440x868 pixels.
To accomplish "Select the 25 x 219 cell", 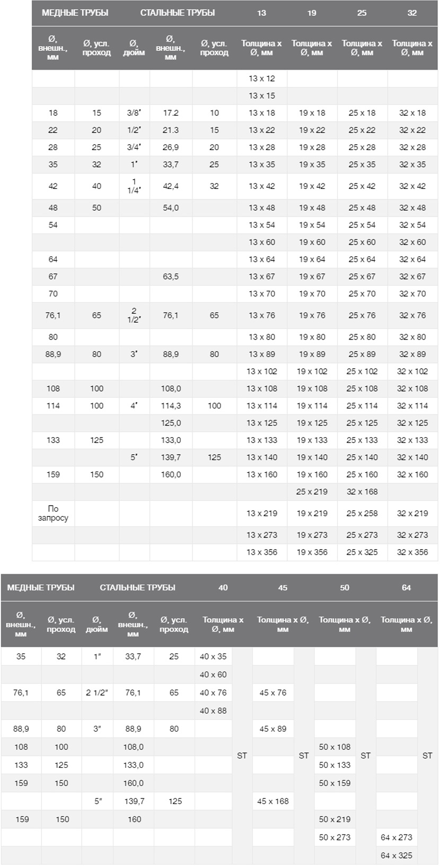I will pyautogui.click(x=312, y=492).
